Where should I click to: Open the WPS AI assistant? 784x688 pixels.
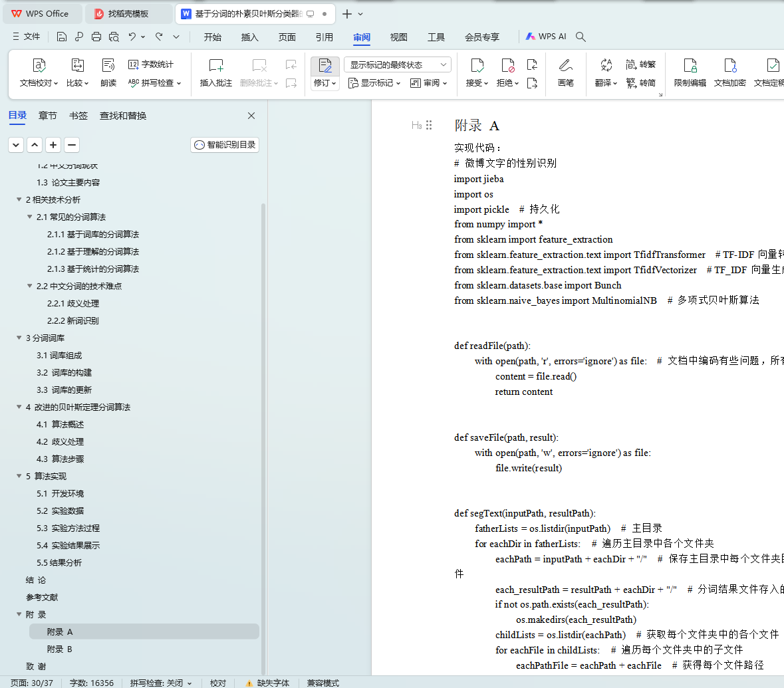pos(545,37)
